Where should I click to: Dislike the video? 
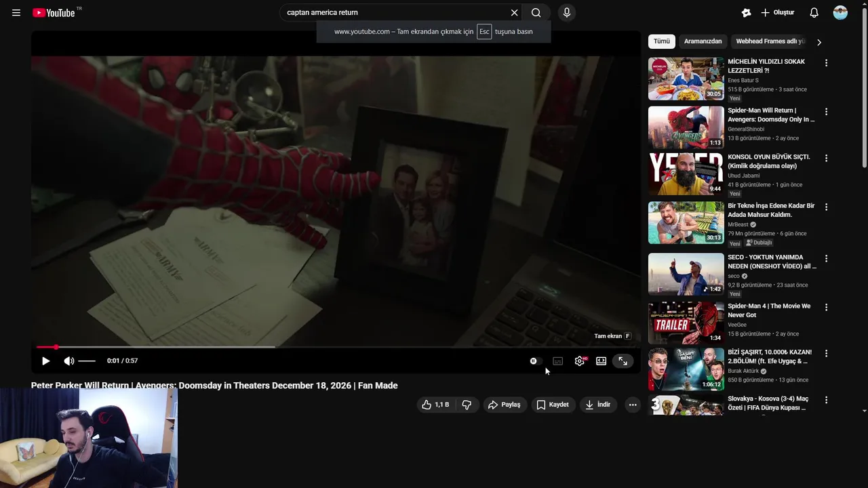(467, 405)
